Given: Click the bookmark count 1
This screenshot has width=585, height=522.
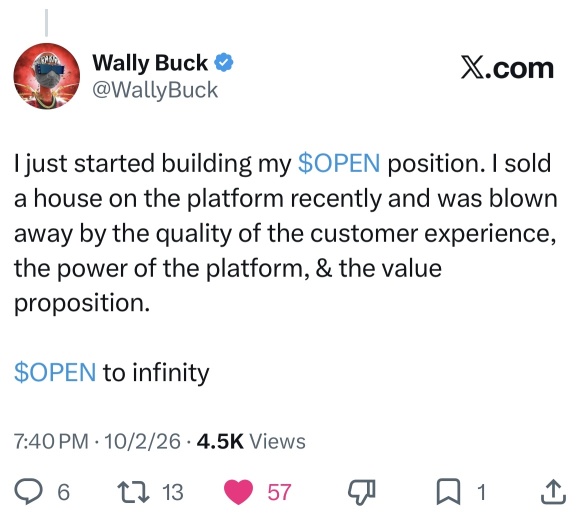Looking at the screenshot, I should [x=482, y=492].
